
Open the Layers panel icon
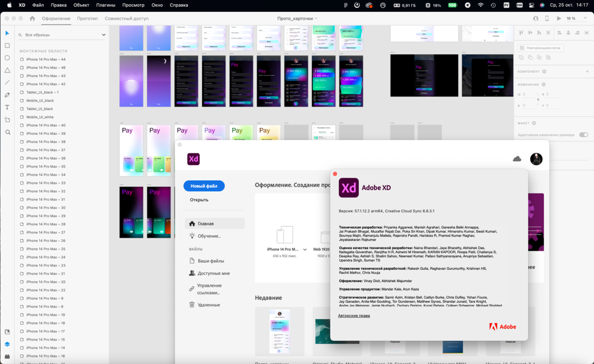7,344
